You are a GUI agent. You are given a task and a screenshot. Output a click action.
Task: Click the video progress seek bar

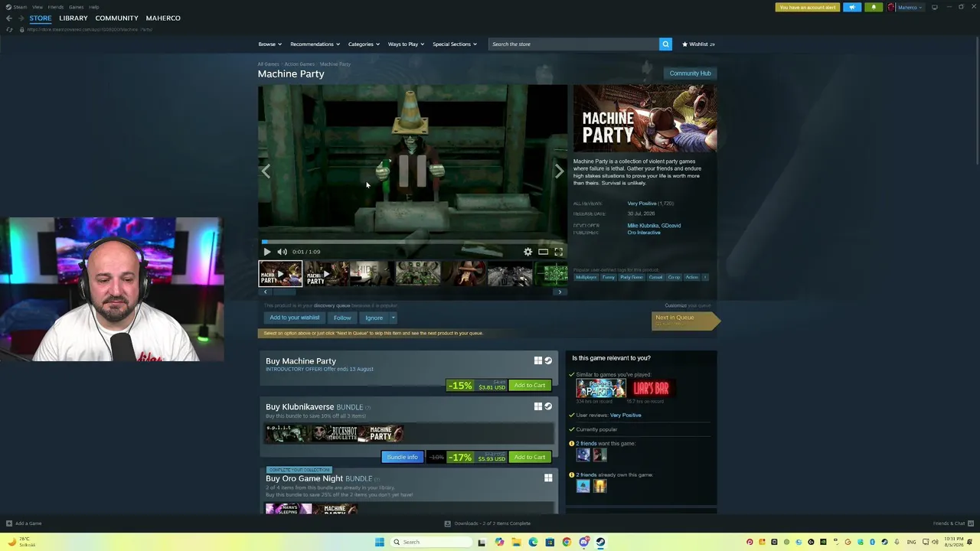[x=413, y=242]
